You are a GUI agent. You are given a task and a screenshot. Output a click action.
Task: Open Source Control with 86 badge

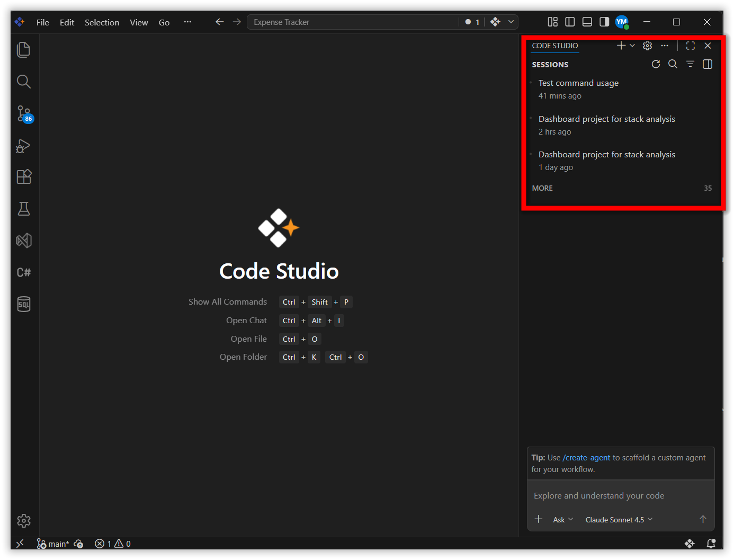pos(24,114)
